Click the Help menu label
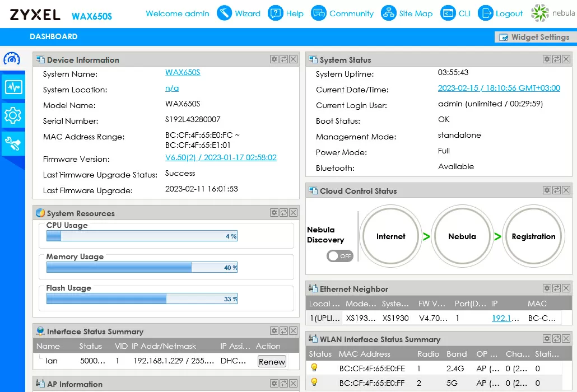 point(295,13)
